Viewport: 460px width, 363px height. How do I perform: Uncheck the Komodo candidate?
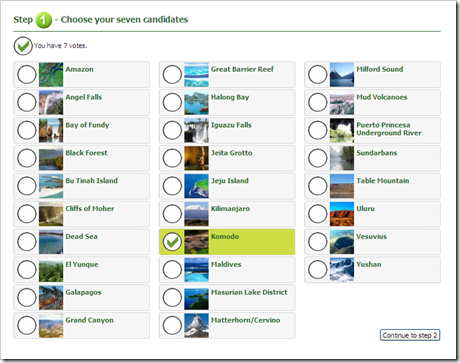pyautogui.click(x=172, y=242)
